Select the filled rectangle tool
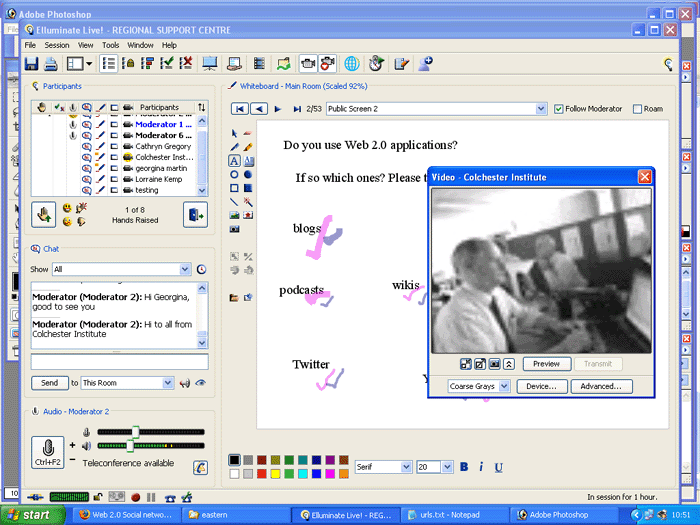700x525 pixels. click(x=248, y=188)
